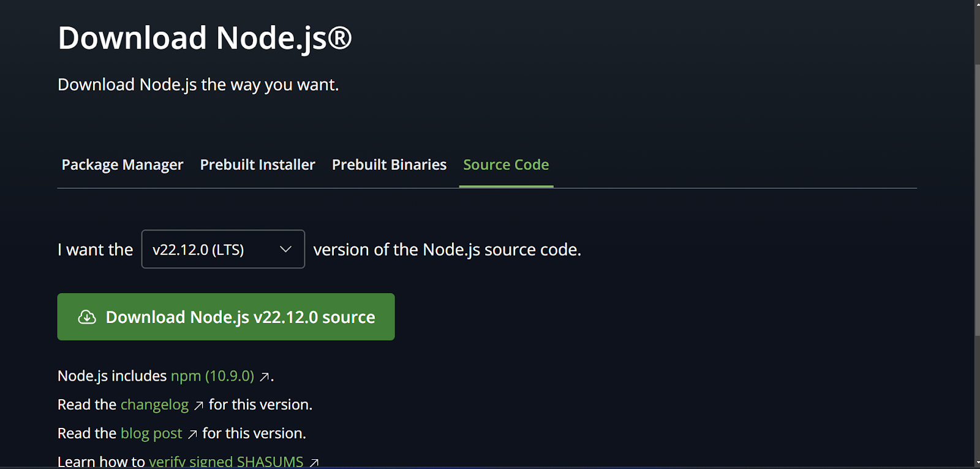Click the external arrow icon next to blog post
Viewport: 980px width, 469px height.
pyautogui.click(x=192, y=435)
